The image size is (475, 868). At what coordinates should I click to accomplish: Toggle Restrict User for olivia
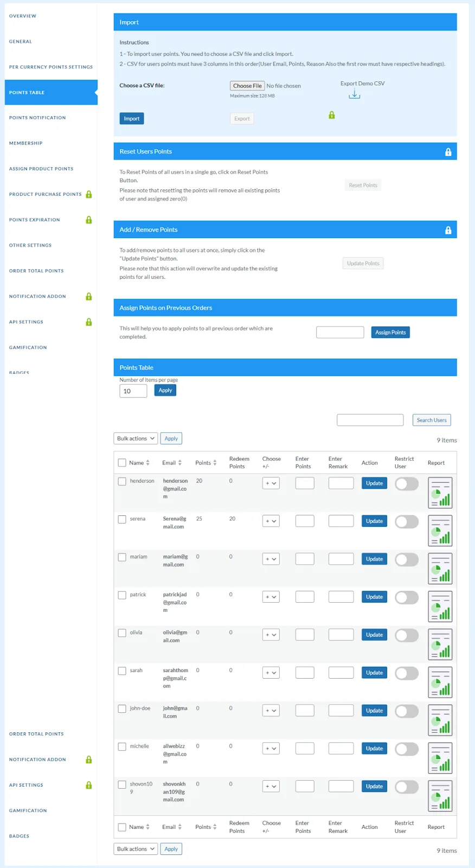[407, 635]
